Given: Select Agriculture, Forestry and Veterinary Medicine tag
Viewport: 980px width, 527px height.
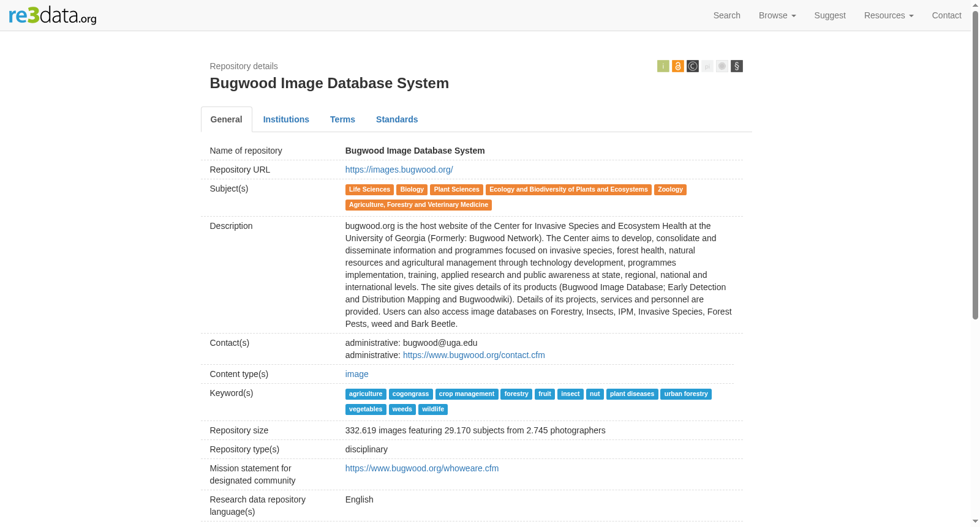Looking at the screenshot, I should tap(419, 205).
